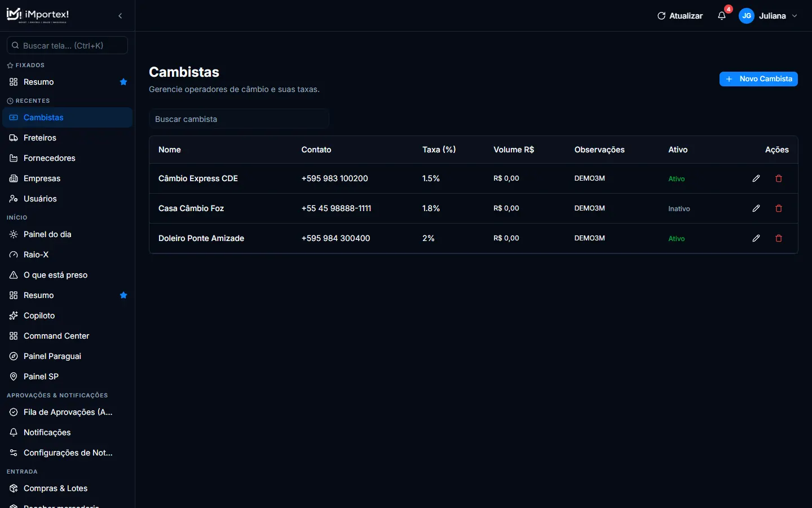Open Command Center
Viewport: 812px width, 508px height.
[68, 336]
